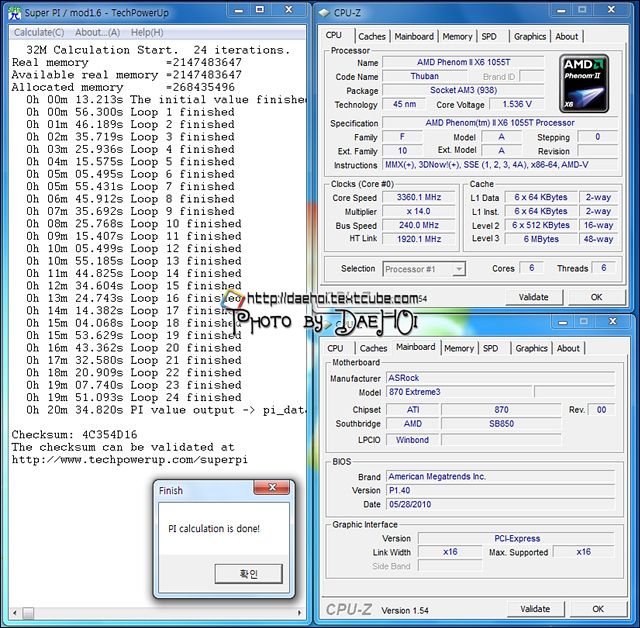This screenshot has width=640, height=628.
Task: Close the Finish dialog
Action: [272, 487]
